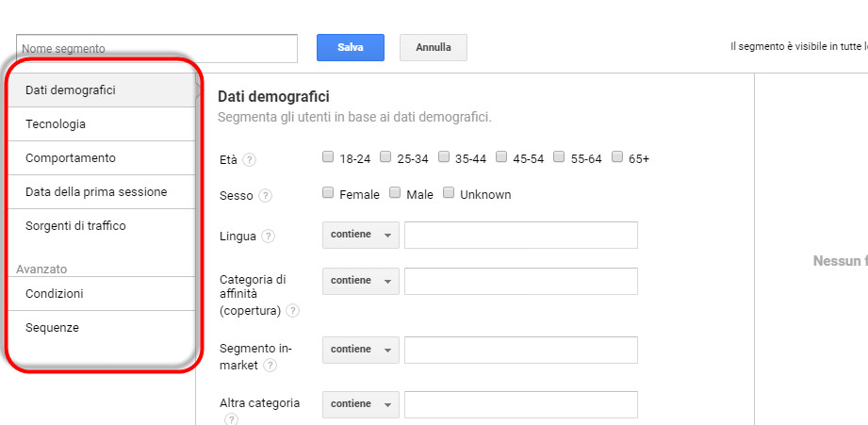Open the Sequenze advanced section

pyautogui.click(x=101, y=328)
